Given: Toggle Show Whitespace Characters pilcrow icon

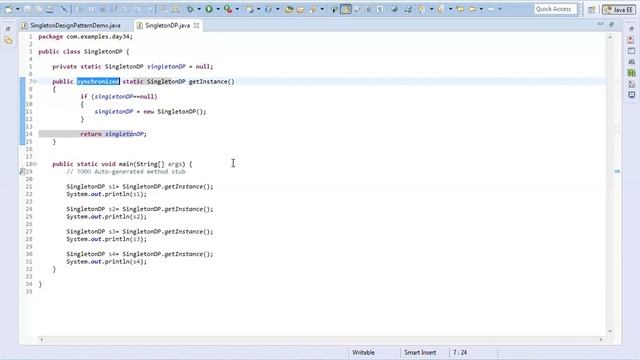Looking at the screenshot, I should point(380,9).
